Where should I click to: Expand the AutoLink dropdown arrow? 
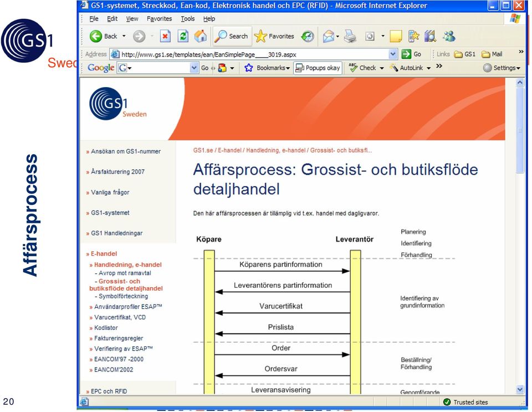click(428, 68)
